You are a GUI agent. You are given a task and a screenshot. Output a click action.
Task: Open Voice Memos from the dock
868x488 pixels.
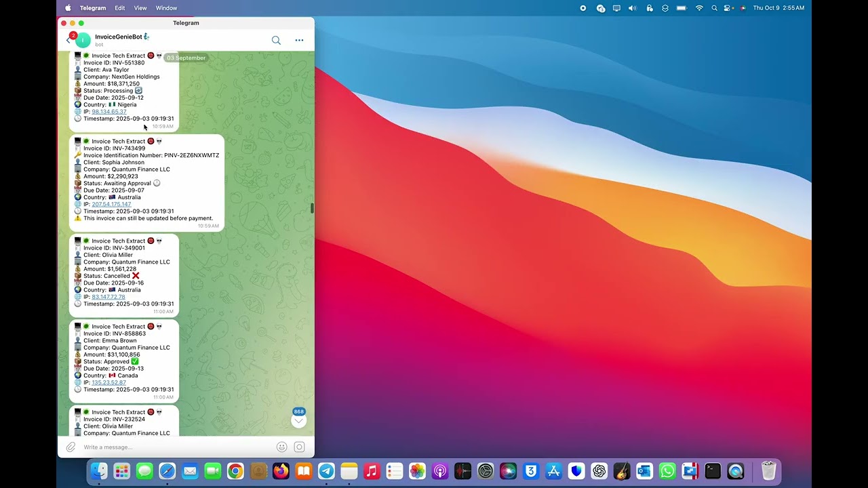[462, 470]
